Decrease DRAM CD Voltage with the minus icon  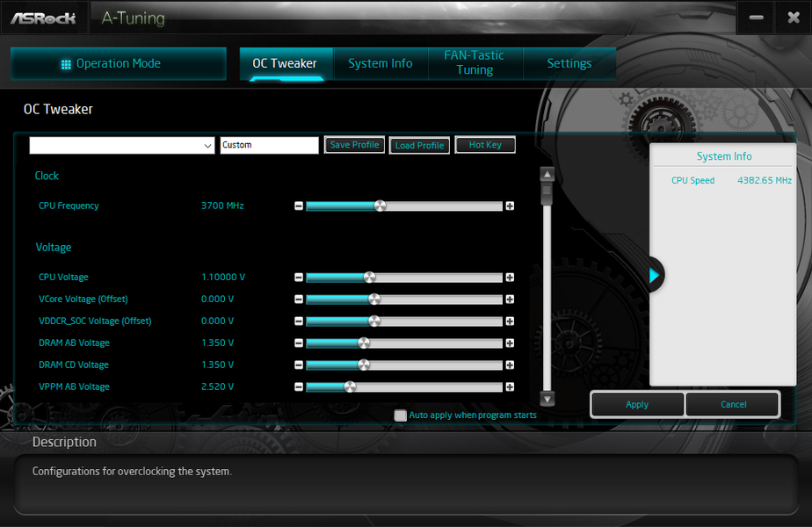pos(299,365)
